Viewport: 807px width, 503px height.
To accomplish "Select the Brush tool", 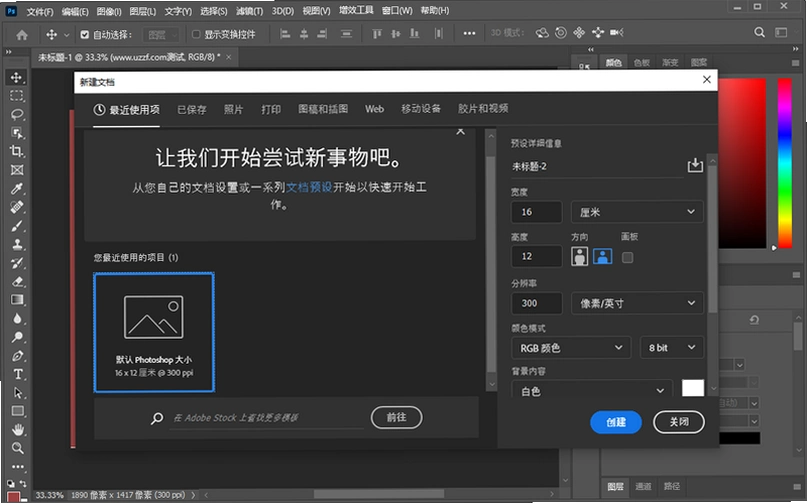I will point(16,226).
